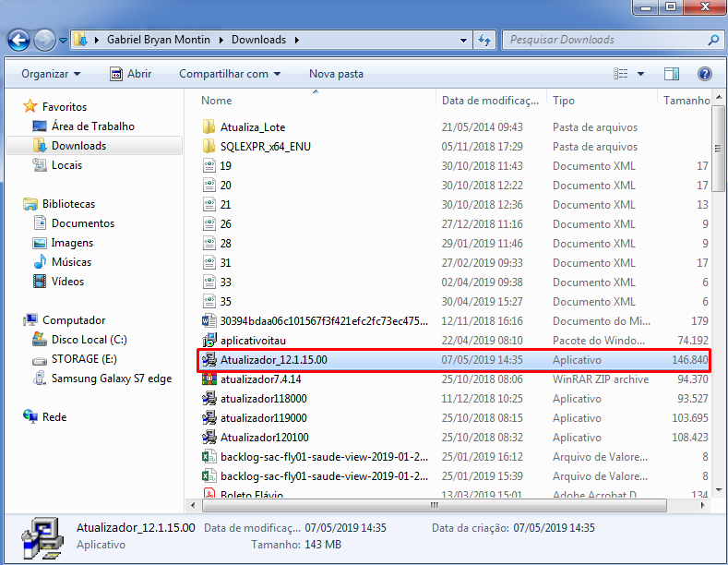Select Atualizador_12.1.15.00 application icon
This screenshot has height=565, width=728.
(x=209, y=360)
